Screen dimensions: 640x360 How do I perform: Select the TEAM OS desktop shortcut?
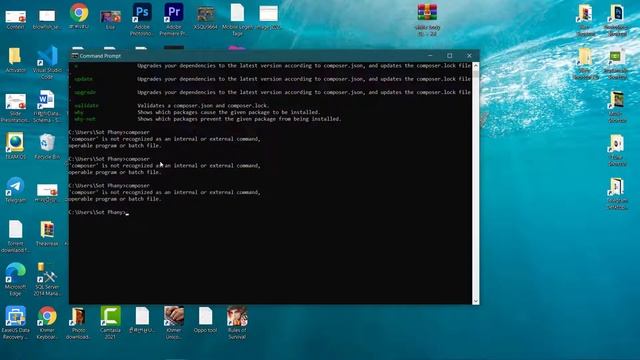[15, 146]
